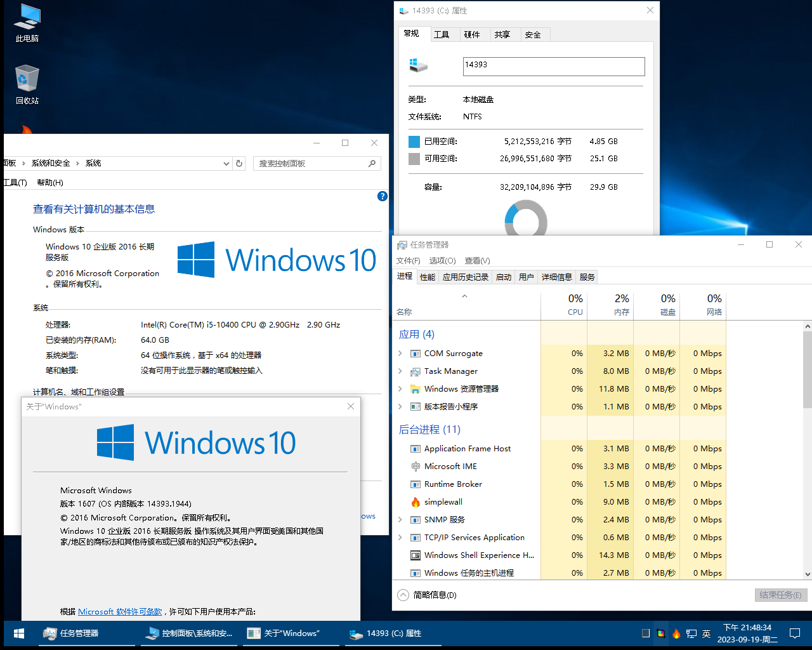Click the 任务管理器 taskbar button
The width and height of the screenshot is (812, 650).
pyautogui.click(x=87, y=633)
